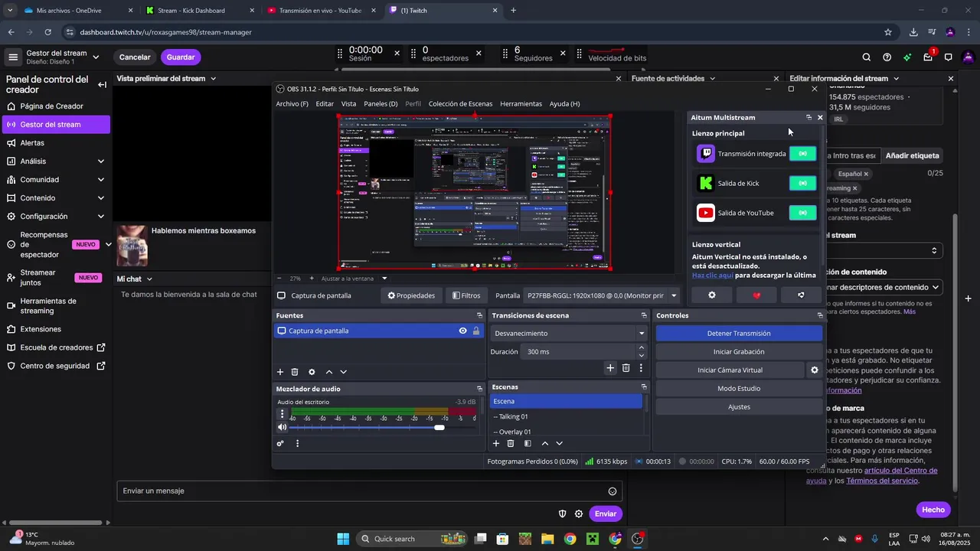Open Twitch whispers chat bubble icon

pos(948,57)
